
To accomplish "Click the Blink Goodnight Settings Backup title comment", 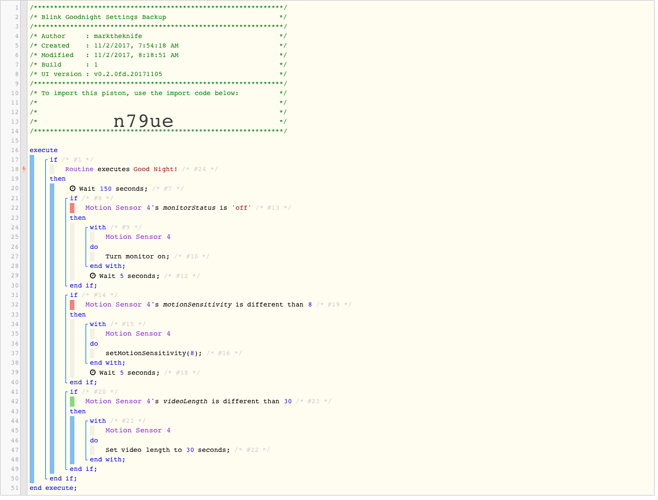I will pos(104,17).
